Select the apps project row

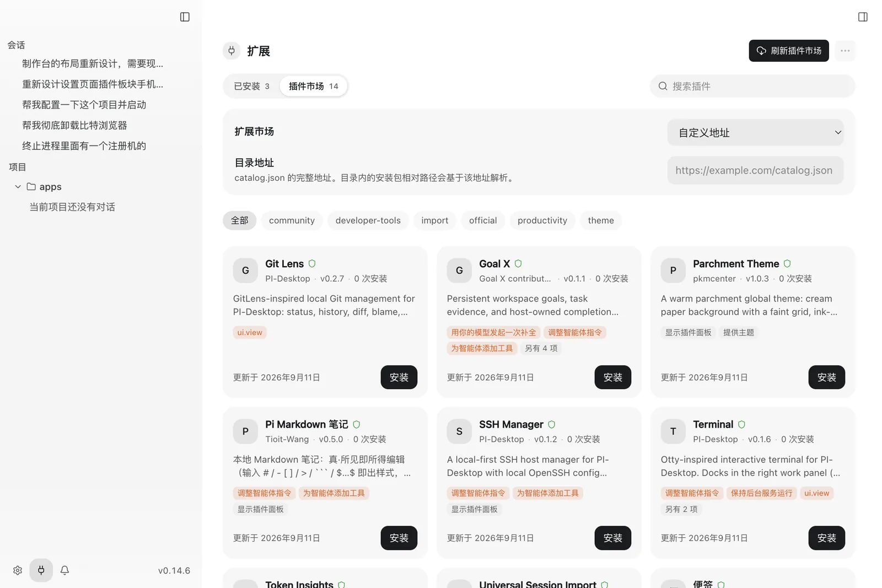click(101, 187)
